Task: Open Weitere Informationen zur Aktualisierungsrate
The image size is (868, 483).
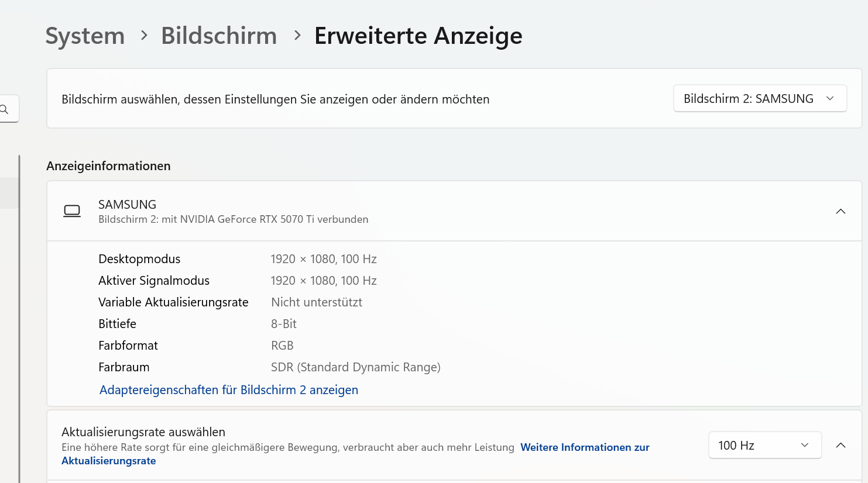Action: [585, 447]
